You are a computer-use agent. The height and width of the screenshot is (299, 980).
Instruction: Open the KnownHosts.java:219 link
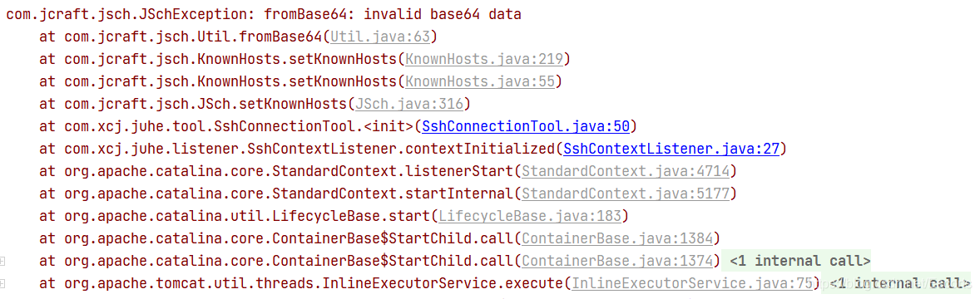click(x=485, y=59)
